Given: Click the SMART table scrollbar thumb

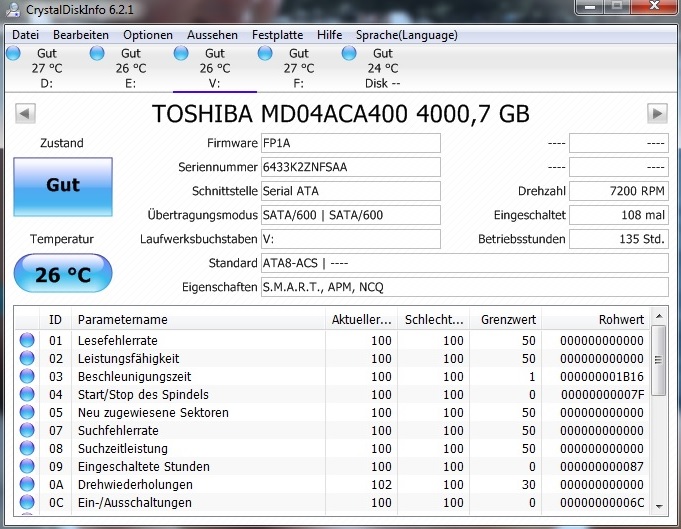Looking at the screenshot, I should [659, 360].
